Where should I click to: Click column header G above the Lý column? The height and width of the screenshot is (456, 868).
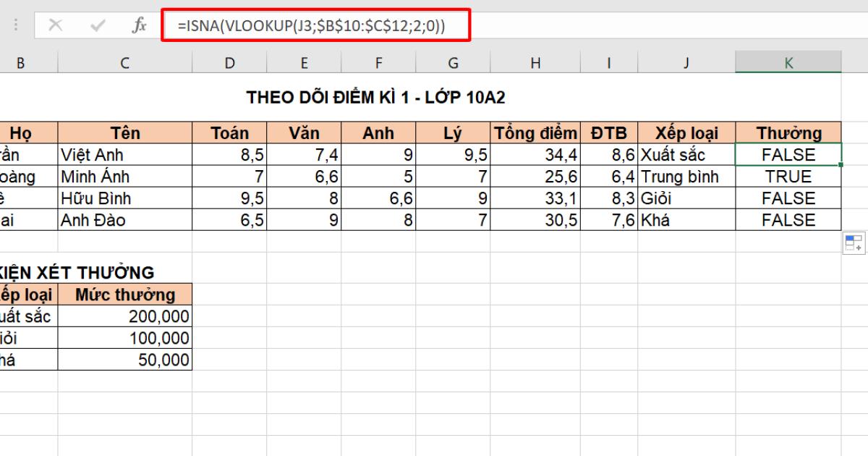[453, 62]
